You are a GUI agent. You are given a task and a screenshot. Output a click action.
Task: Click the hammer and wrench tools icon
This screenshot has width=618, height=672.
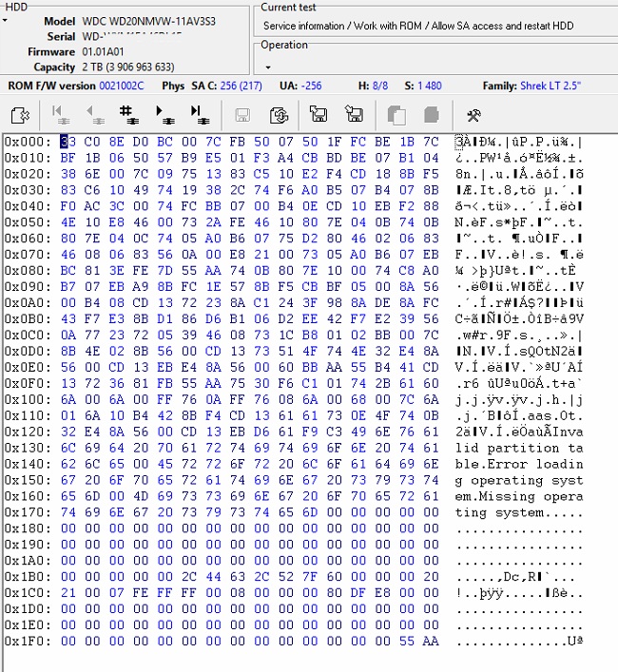[473, 115]
